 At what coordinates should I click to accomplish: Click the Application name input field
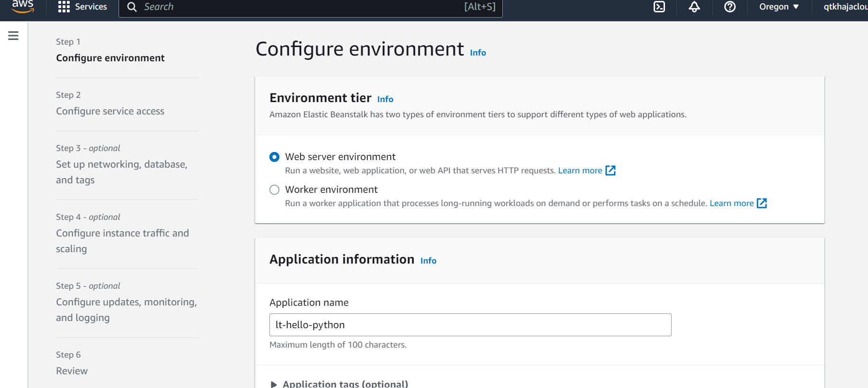tap(471, 325)
